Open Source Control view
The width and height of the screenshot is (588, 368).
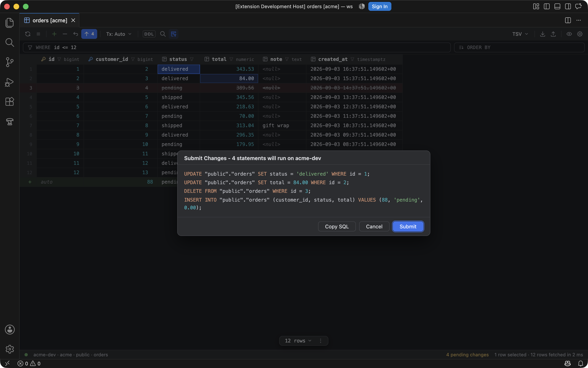9,62
